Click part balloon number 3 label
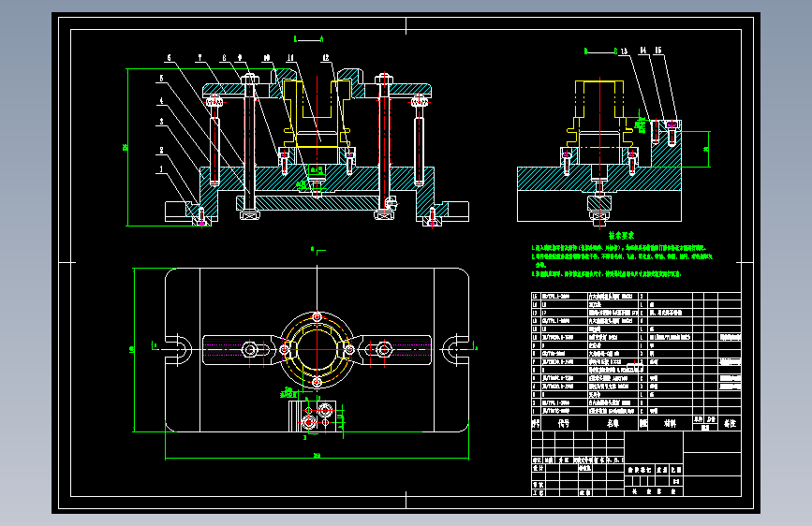 [162, 122]
